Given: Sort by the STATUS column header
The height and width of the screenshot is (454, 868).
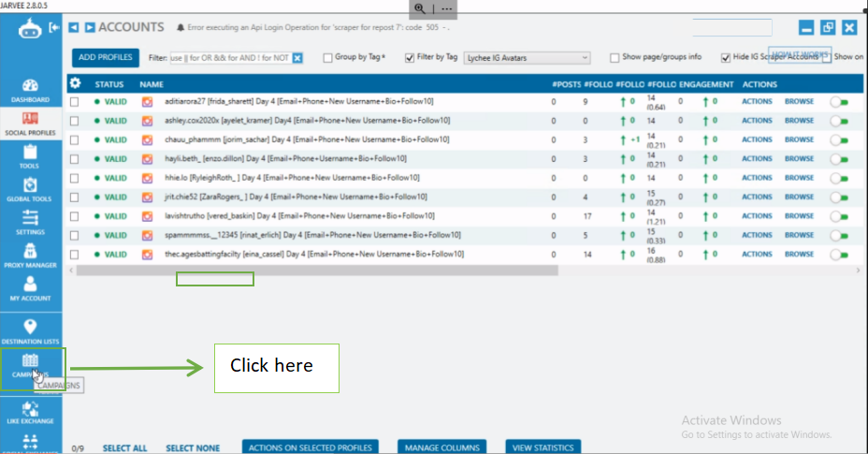Looking at the screenshot, I should point(109,84).
